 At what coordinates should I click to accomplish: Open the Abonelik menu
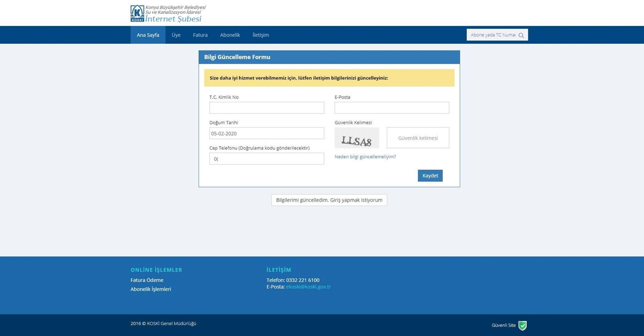[x=230, y=35]
